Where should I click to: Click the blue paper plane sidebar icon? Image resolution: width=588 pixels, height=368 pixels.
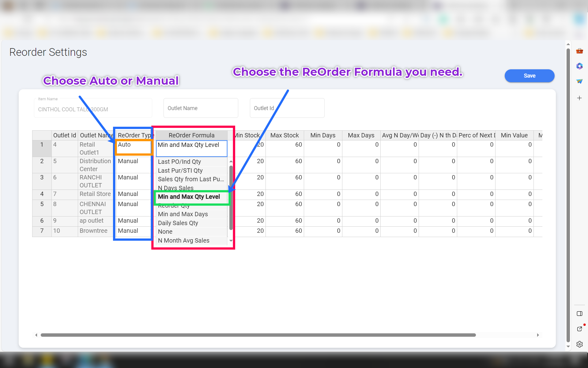(x=579, y=81)
